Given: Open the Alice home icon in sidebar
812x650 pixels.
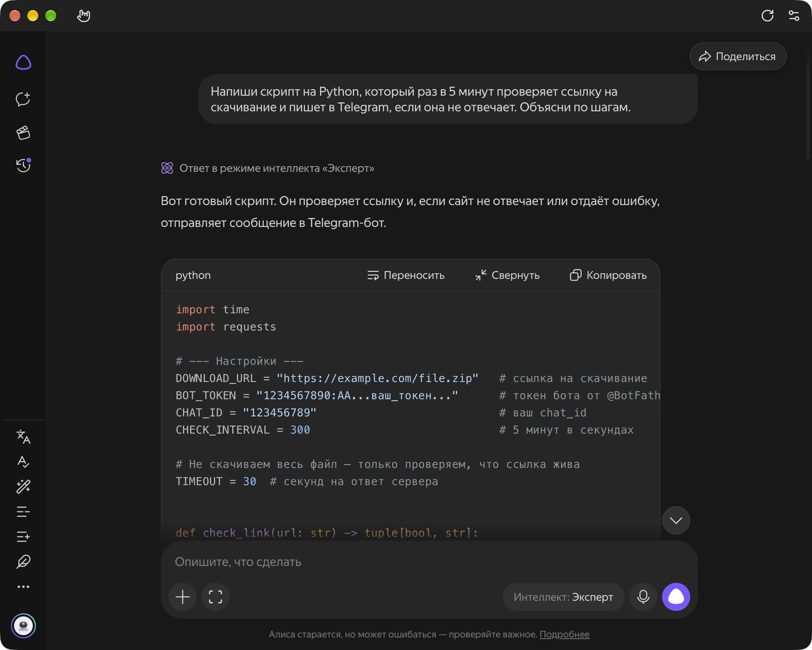Looking at the screenshot, I should (23, 62).
